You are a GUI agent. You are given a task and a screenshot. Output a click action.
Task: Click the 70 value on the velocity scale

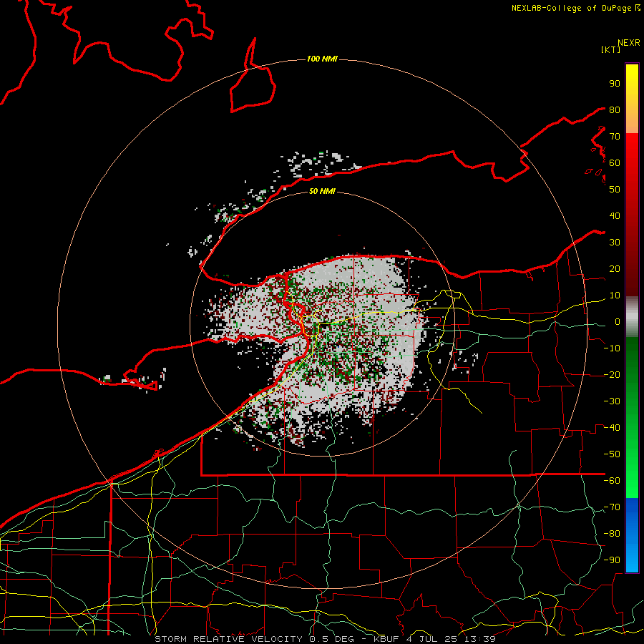615,137
